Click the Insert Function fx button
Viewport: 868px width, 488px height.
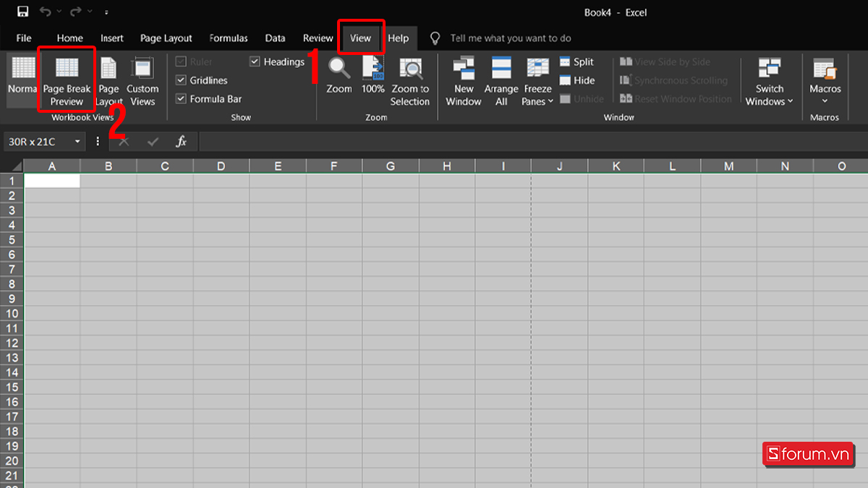[x=182, y=142]
